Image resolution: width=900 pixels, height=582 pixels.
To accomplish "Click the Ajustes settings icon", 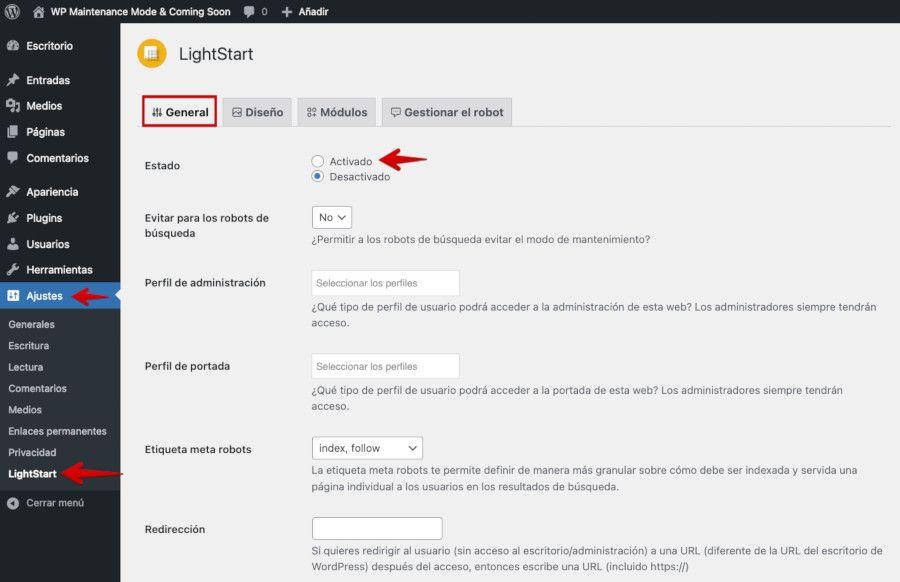I will [13, 296].
